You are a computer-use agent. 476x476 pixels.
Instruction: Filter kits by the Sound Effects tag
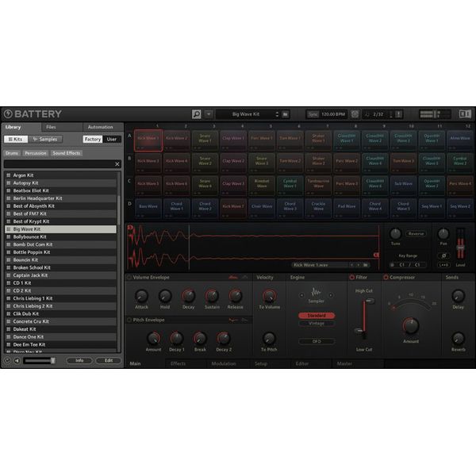67,153
